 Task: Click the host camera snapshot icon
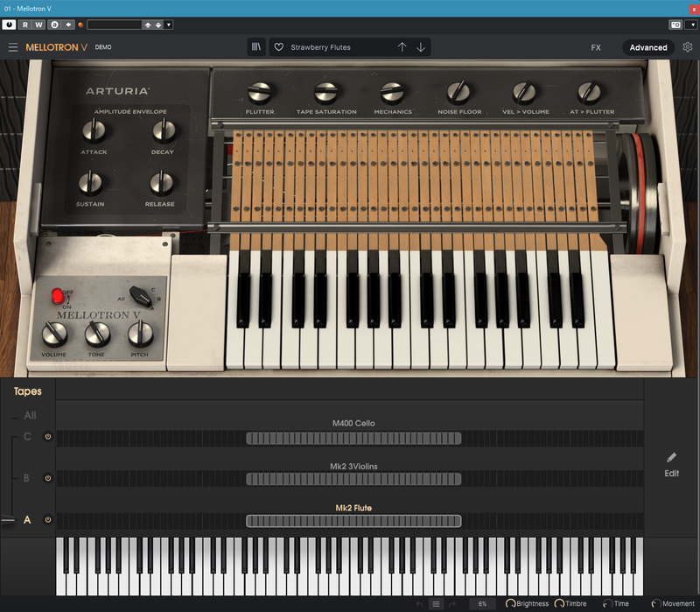675,25
